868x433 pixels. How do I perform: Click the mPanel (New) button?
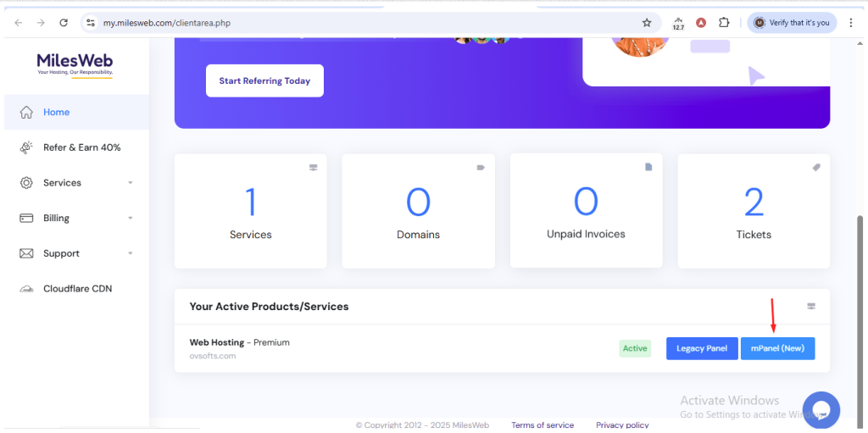[777, 348]
